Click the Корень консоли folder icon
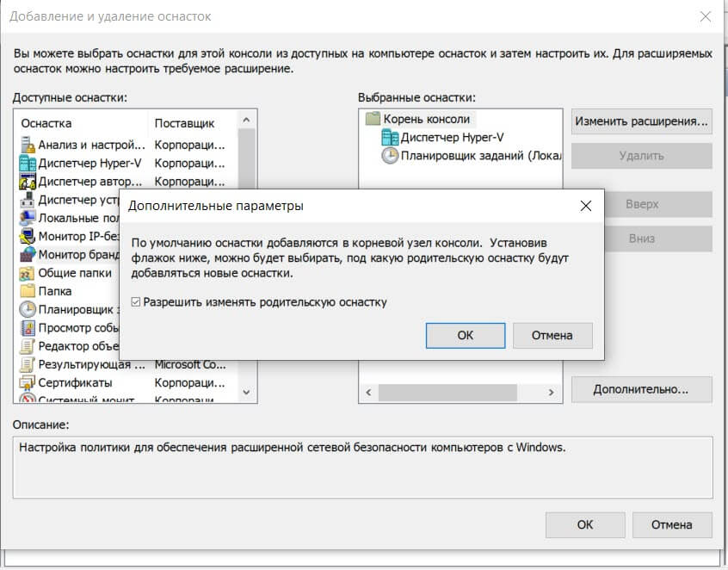Screen dimensions: 728x570 pos(373,119)
